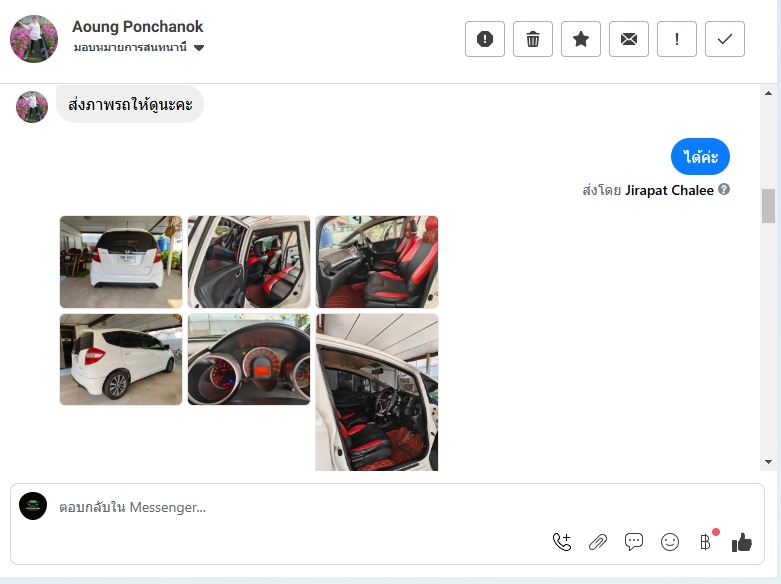Image resolution: width=781 pixels, height=584 pixels.
Task: Open photo of white car rear view
Action: (121, 262)
